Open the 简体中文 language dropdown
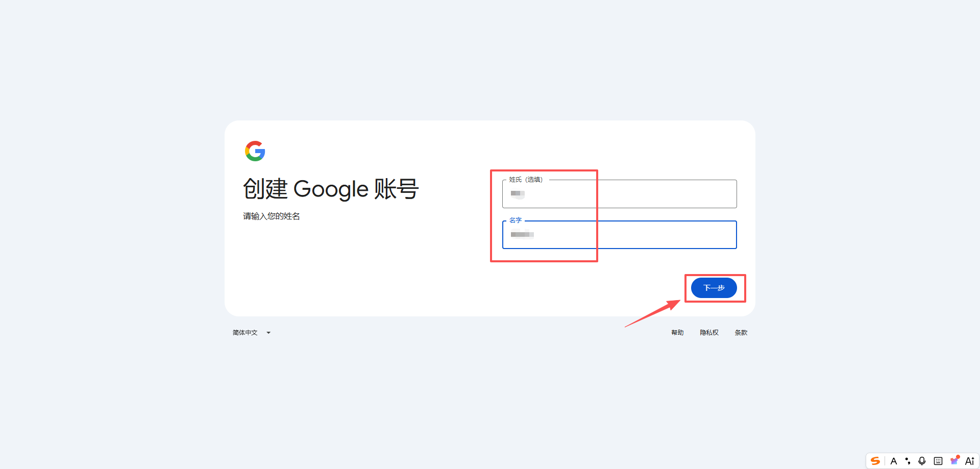 pyautogui.click(x=252, y=333)
